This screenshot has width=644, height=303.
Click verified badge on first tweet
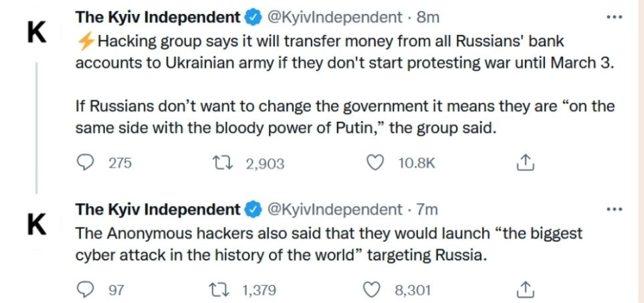(x=253, y=17)
